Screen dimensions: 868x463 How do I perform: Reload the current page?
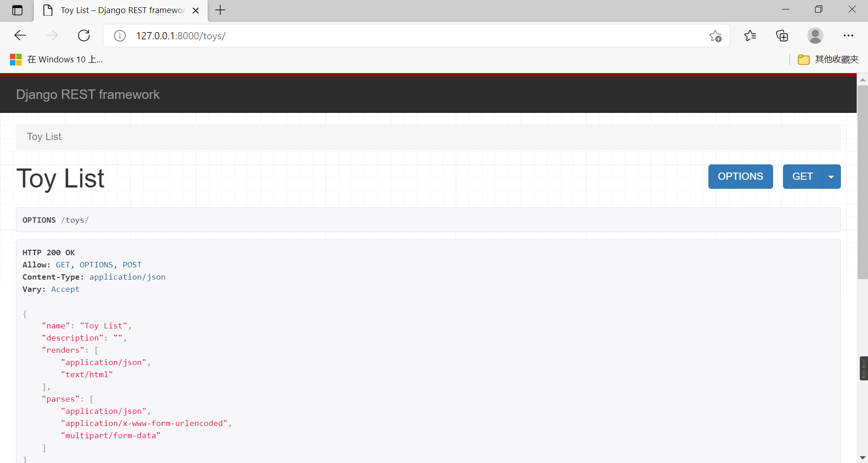[x=84, y=36]
